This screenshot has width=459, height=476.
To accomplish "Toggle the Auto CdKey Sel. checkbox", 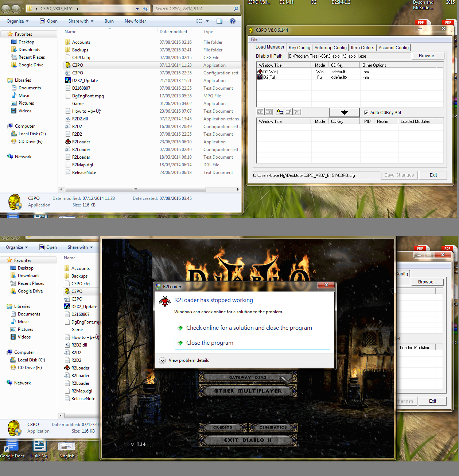I will click(x=366, y=113).
